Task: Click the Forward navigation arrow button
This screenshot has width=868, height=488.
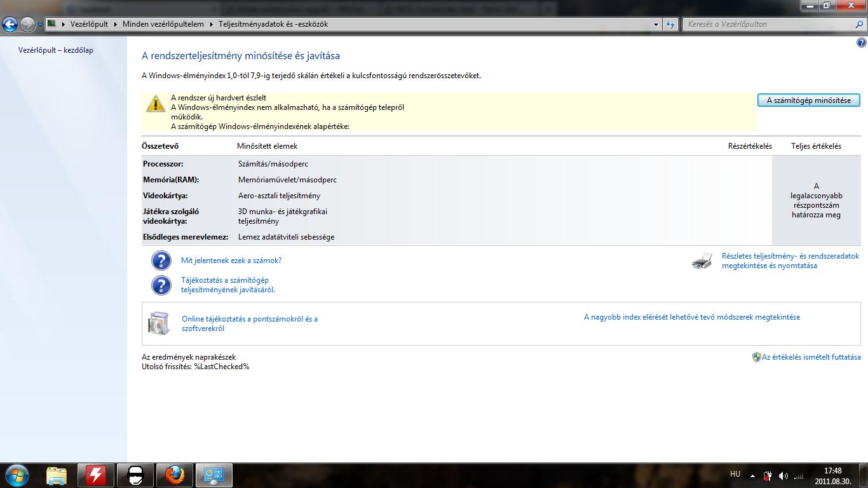Action: coord(27,24)
